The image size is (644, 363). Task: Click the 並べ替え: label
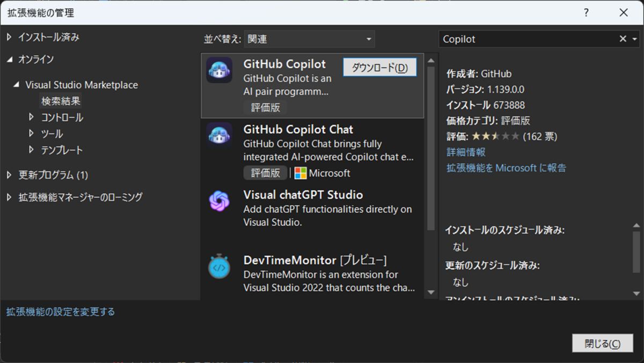click(x=222, y=39)
